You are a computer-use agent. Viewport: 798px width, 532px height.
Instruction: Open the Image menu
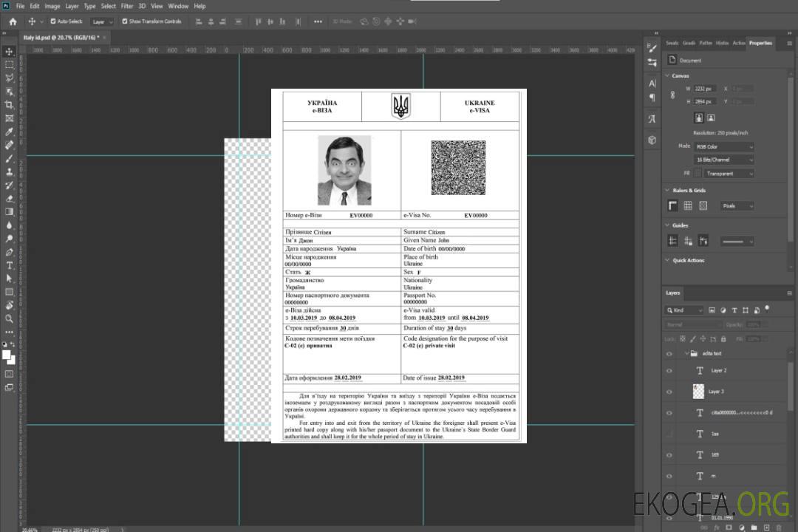point(52,6)
